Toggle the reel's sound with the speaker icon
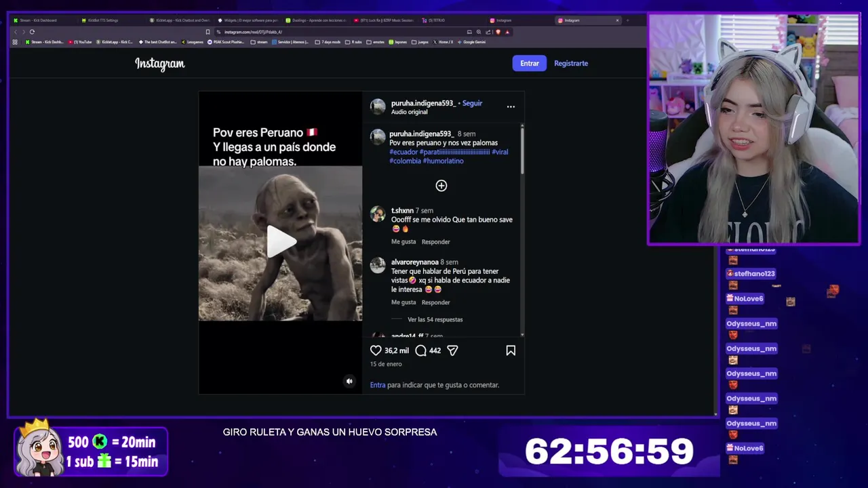This screenshot has height=488, width=868. (x=349, y=381)
